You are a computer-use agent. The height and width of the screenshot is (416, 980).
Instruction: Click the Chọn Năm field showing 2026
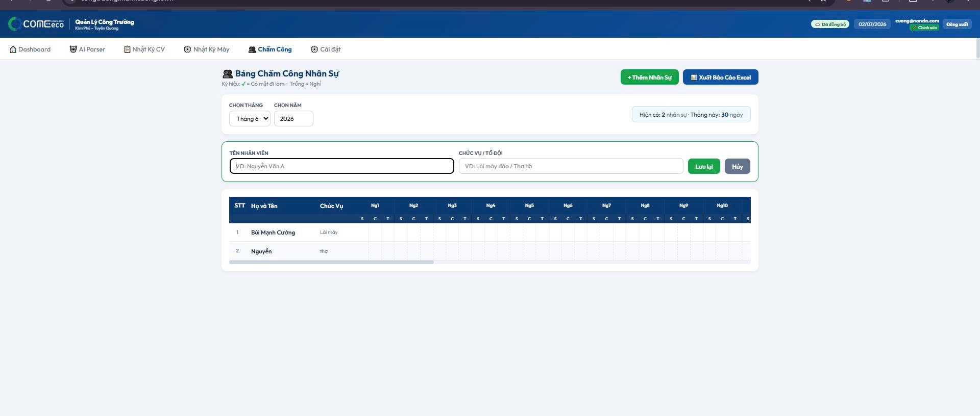coord(293,119)
